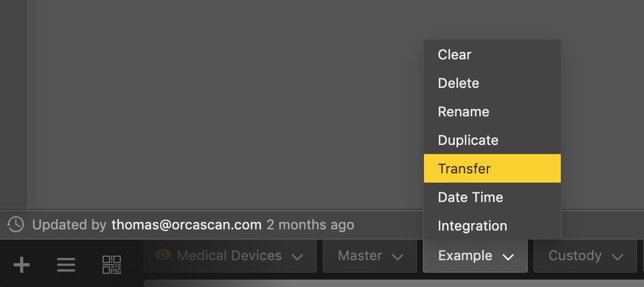Click the thomas@orcascan.com email link
Screen dimensions: 644x287
tap(186, 225)
